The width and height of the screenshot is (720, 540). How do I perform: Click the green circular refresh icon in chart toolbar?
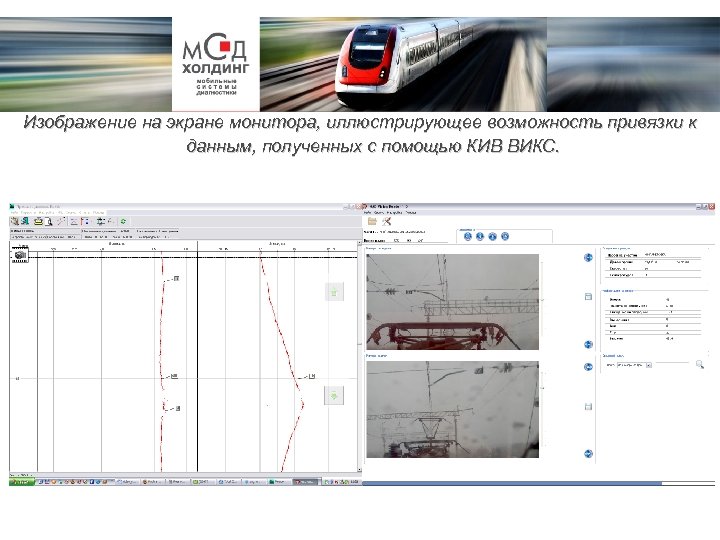(123, 221)
